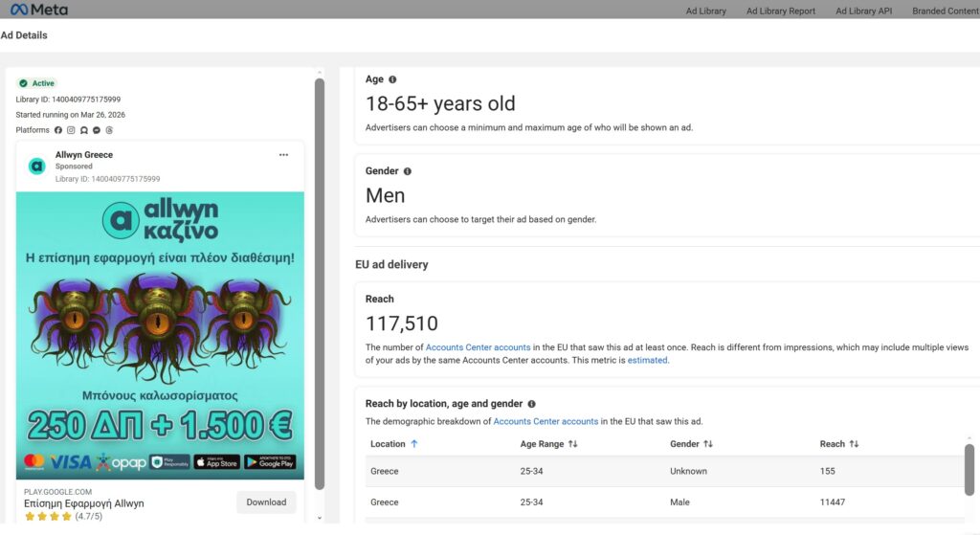980x535 pixels.
Task: Click the Allwyn casino ad image
Action: tap(160, 335)
